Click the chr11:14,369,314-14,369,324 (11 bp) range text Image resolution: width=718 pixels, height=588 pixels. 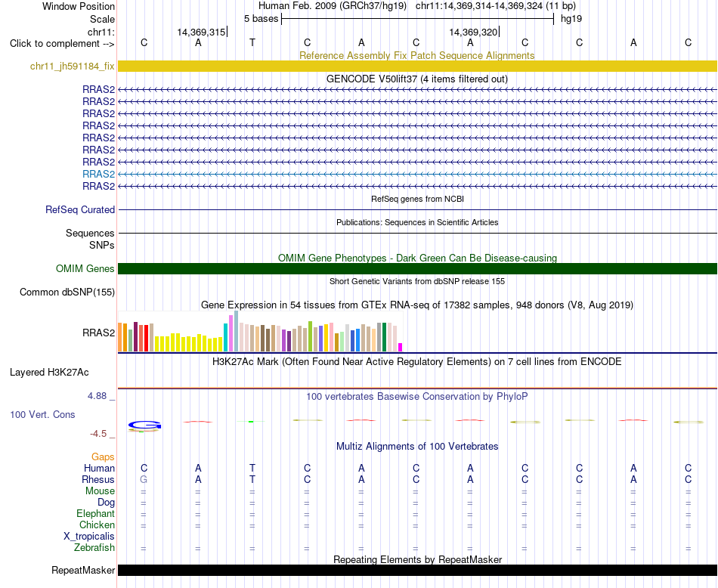496,6
